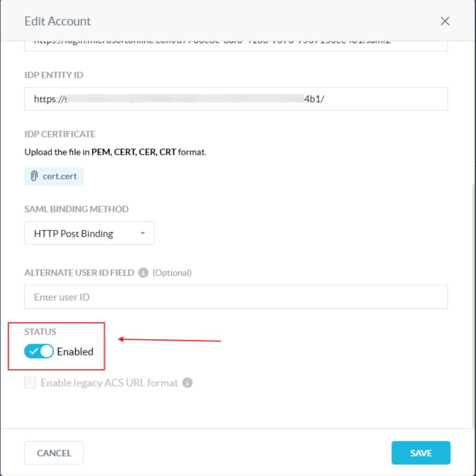The image size is (476, 476).
Task: Click the checkmark inside the Status switch
Action: pos(33,351)
